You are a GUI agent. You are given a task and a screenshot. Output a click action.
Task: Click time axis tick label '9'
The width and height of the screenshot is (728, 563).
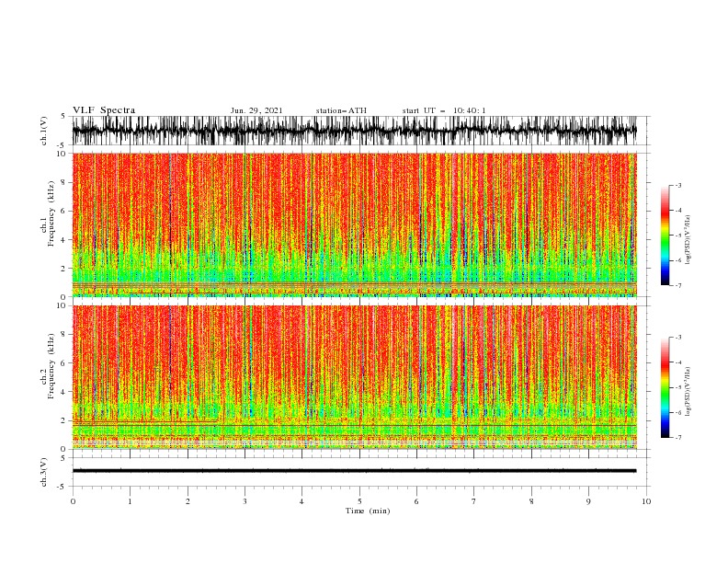pyautogui.click(x=588, y=501)
